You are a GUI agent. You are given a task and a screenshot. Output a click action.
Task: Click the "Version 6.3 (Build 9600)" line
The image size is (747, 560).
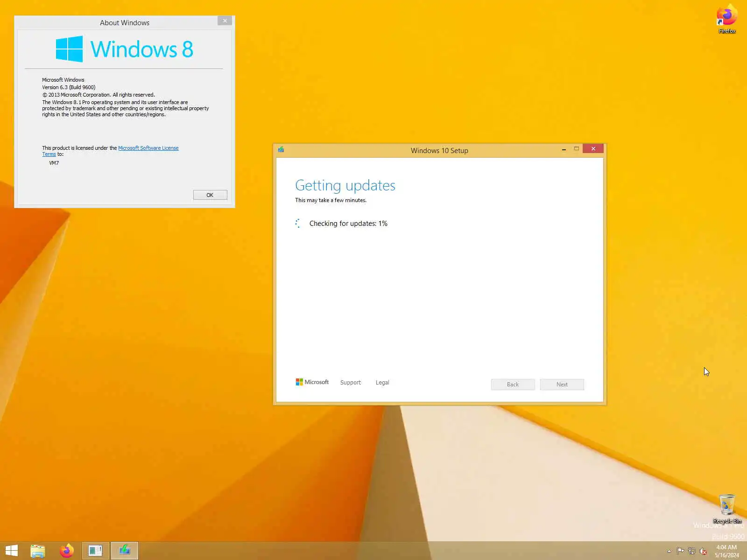(x=69, y=87)
